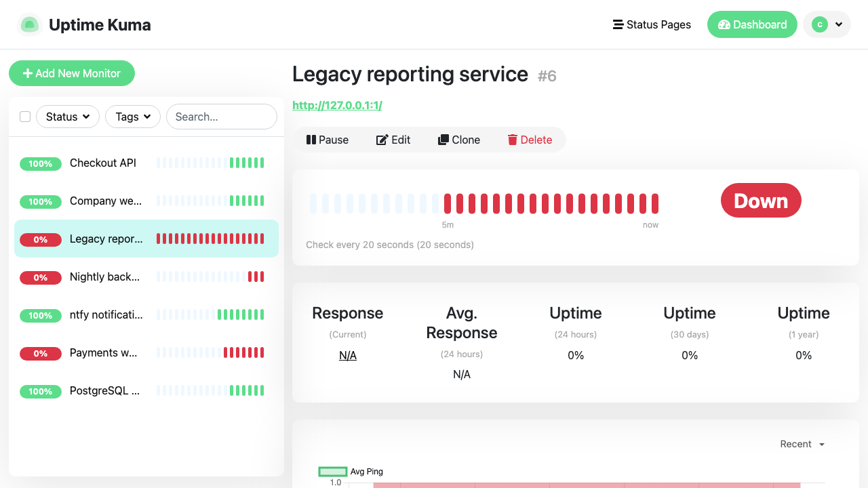Select the Checkout API monitor
Image resolution: width=868 pixels, height=488 pixels.
tap(146, 163)
